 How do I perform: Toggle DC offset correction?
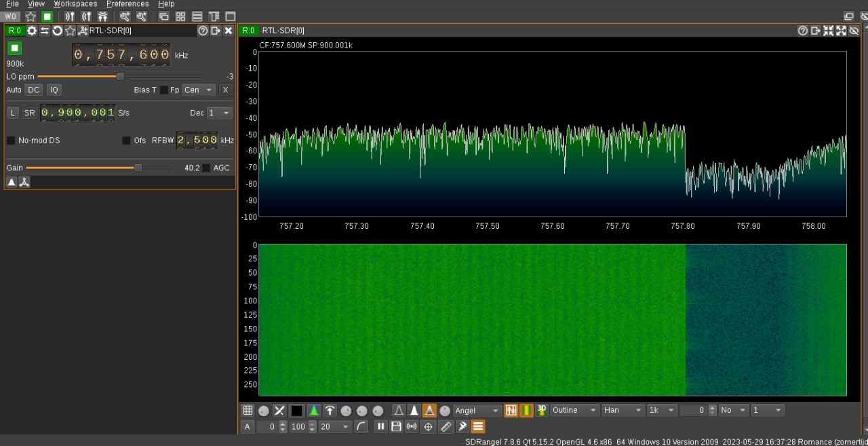[34, 90]
